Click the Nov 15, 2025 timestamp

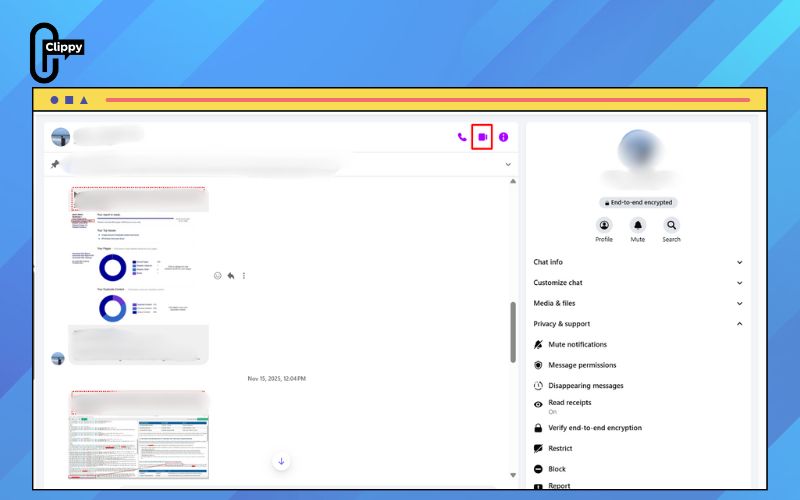click(x=277, y=379)
